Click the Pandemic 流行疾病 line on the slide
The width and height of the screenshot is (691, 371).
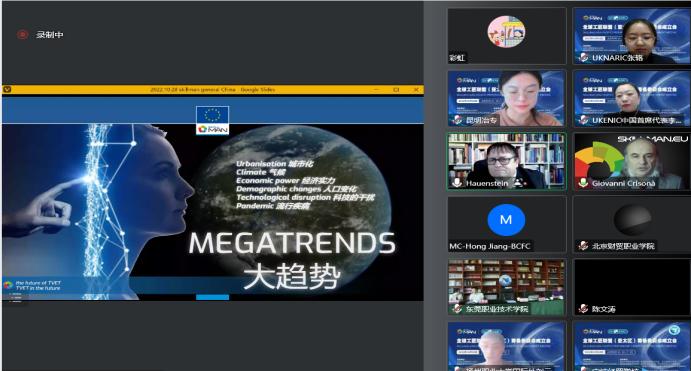pos(273,205)
